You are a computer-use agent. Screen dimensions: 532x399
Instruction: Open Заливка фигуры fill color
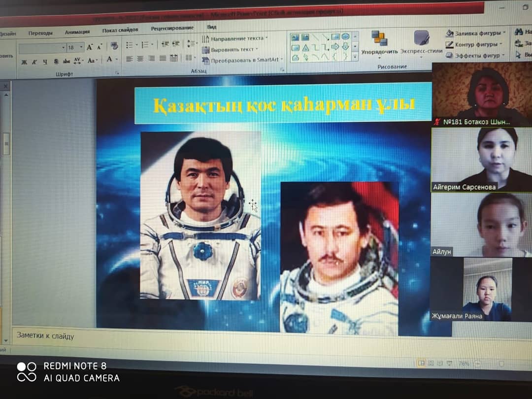click(475, 33)
